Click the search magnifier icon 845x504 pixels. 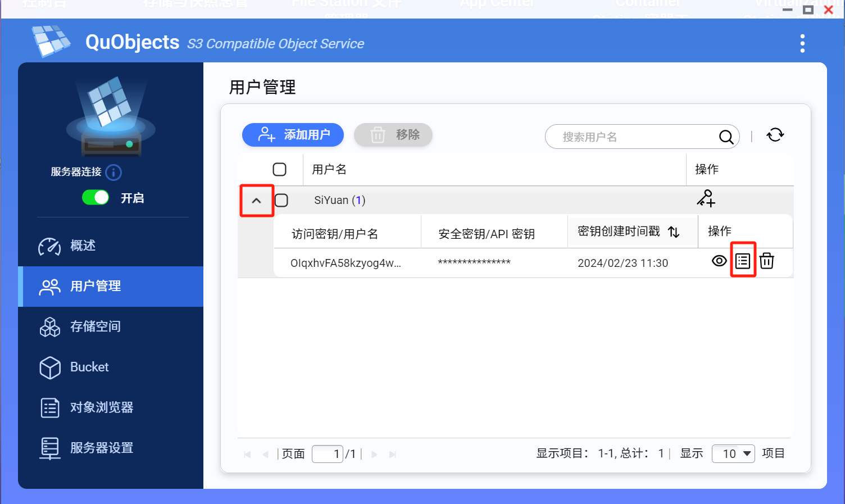pyautogui.click(x=726, y=137)
